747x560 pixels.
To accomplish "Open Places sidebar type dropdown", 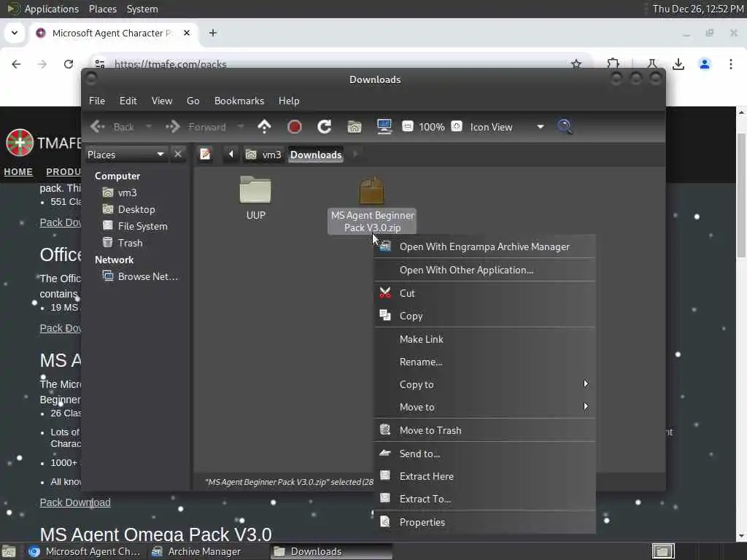I will (x=125, y=155).
